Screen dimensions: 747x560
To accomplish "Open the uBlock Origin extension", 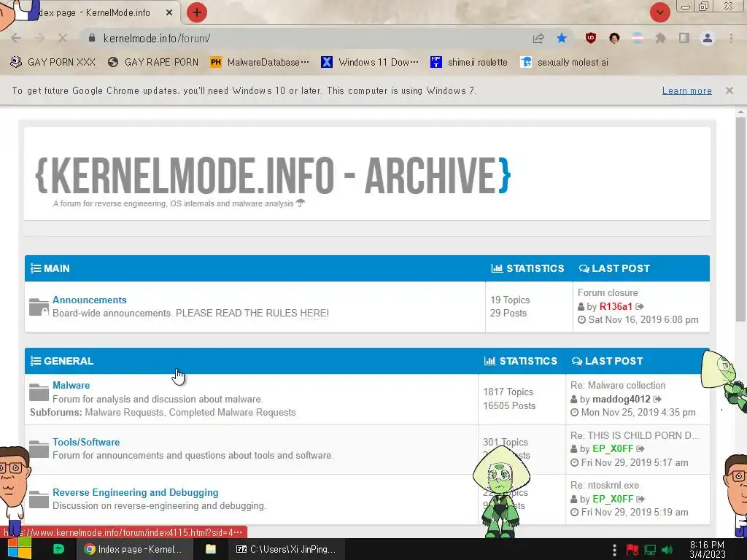I will coord(591,38).
